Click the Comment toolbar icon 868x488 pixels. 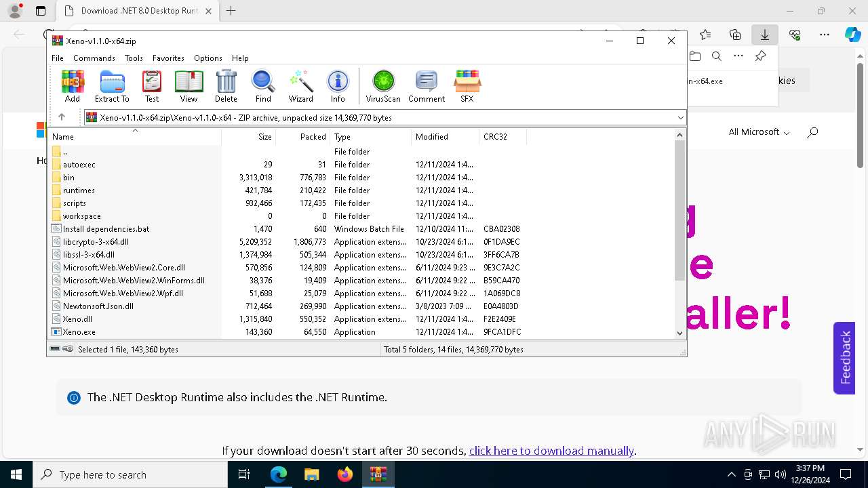[427, 86]
